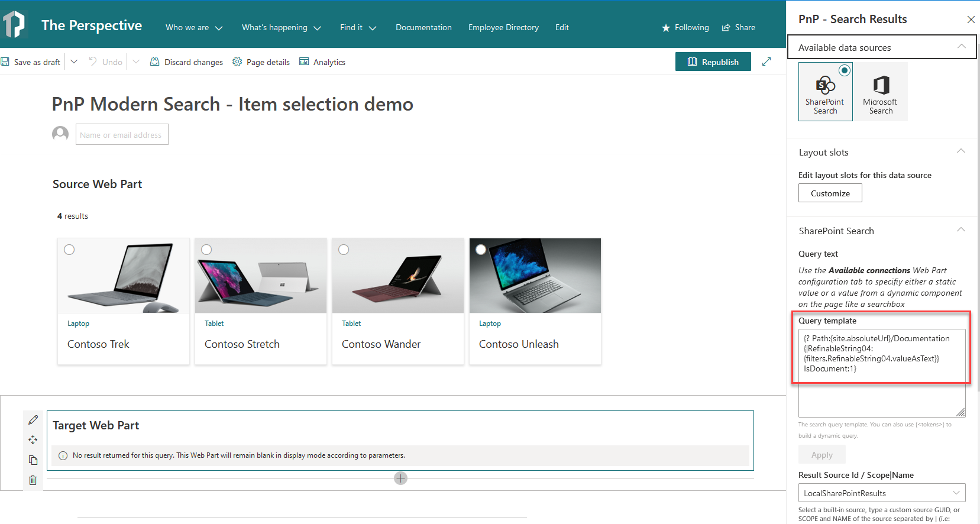Select the Contoso Unleash radio button

[x=481, y=250]
